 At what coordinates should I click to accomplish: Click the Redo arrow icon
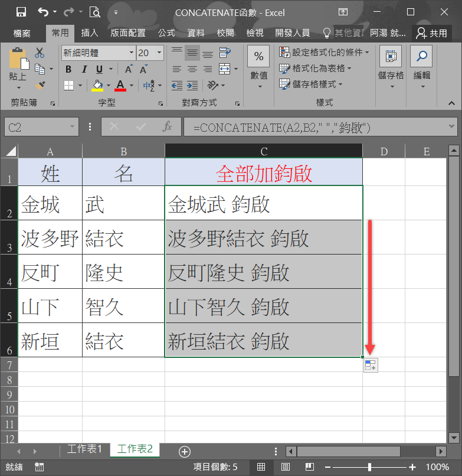69,12
